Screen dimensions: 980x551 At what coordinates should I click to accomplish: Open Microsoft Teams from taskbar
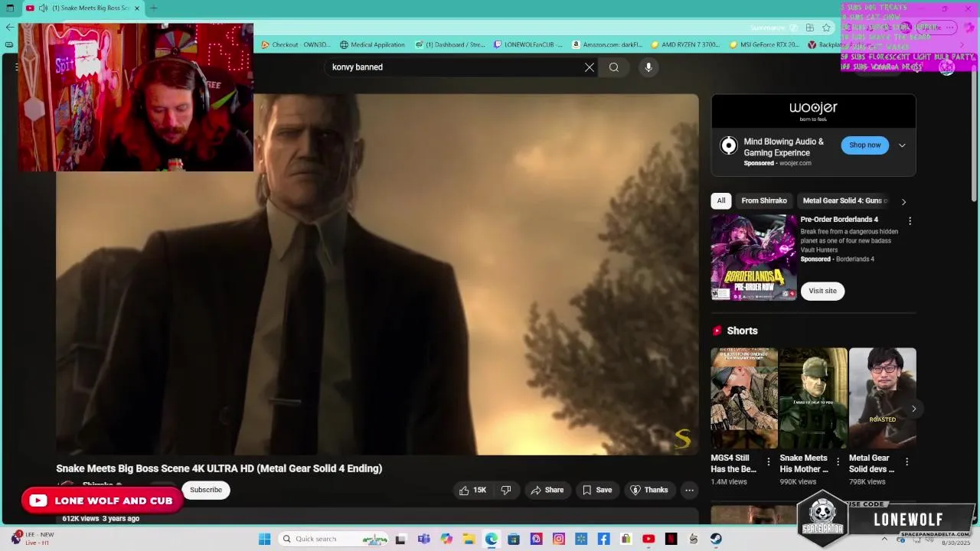tap(423, 539)
